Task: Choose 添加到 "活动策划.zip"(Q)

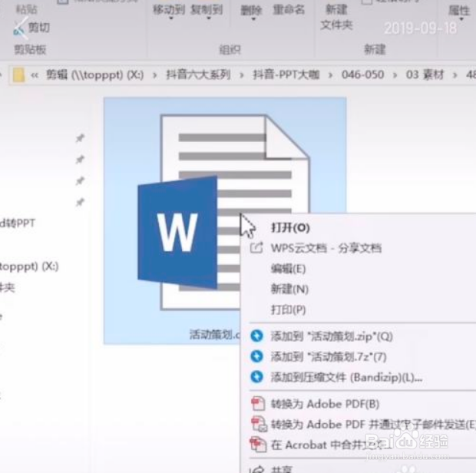Action: click(332, 336)
